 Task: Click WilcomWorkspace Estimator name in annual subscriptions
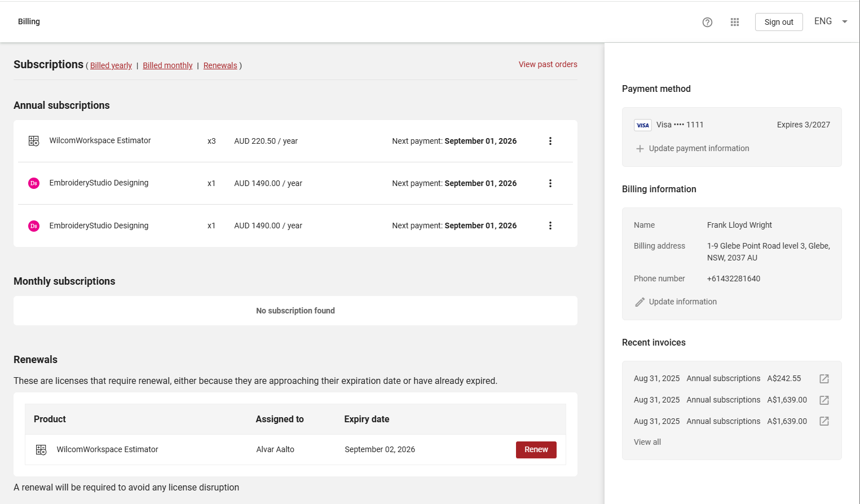[x=100, y=140]
